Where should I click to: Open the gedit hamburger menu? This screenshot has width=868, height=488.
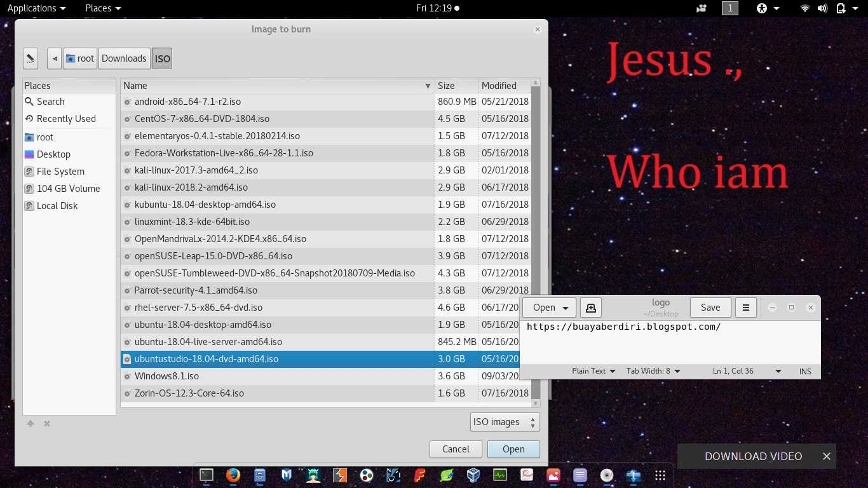[746, 308]
